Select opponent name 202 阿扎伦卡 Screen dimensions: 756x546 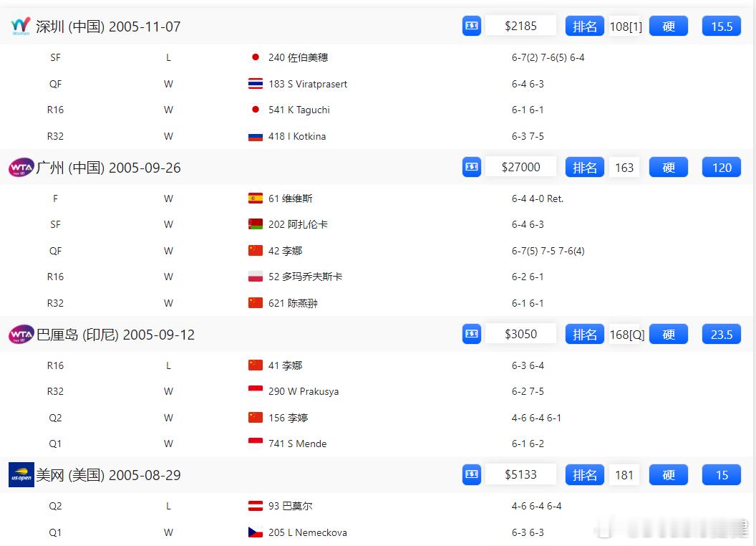(298, 224)
